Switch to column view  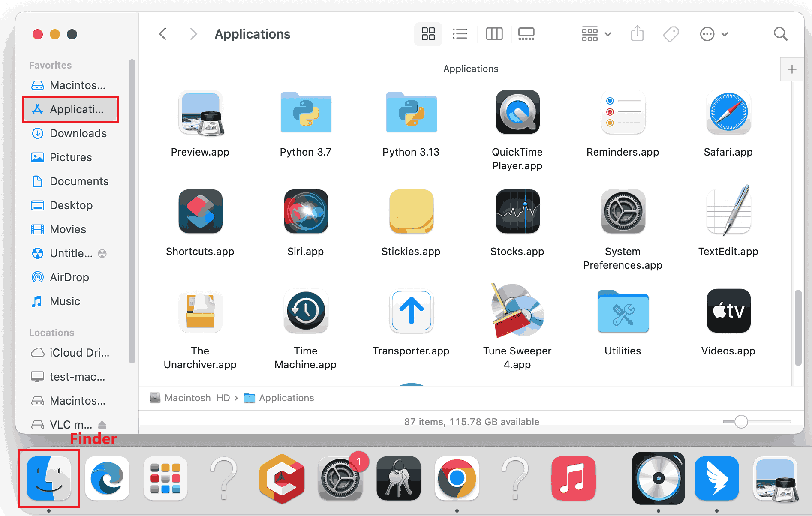[494, 34]
